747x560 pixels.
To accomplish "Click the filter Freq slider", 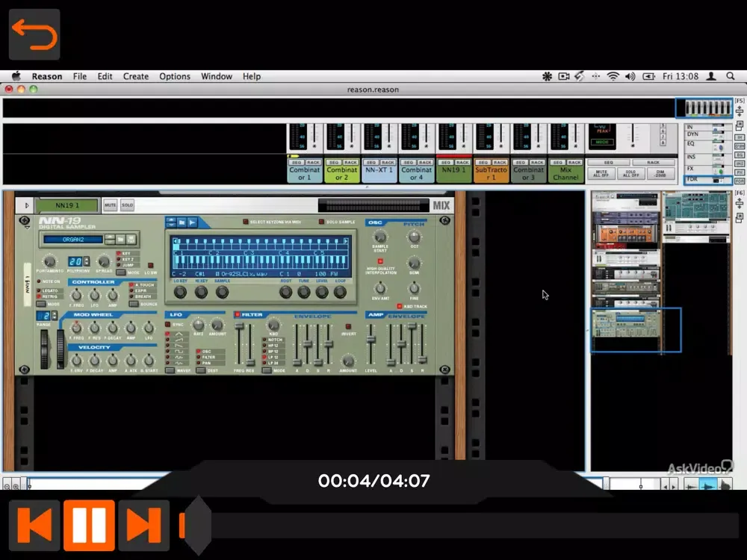I will pos(239,327).
